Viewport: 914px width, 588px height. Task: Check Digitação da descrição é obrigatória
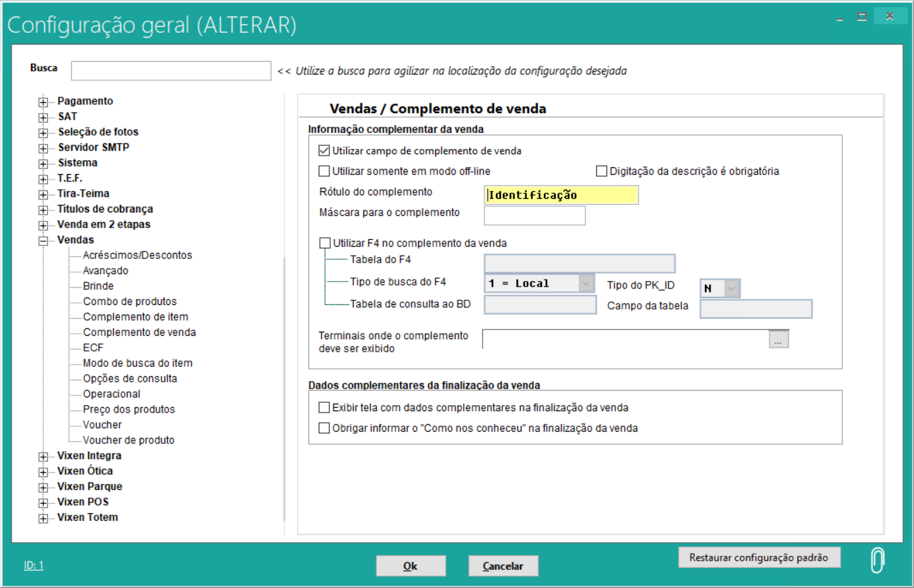click(602, 171)
